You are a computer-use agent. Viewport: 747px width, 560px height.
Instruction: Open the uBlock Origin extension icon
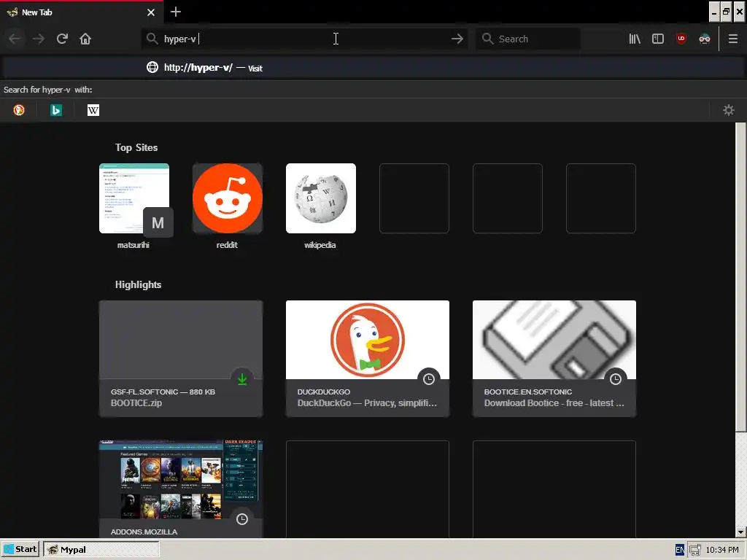pyautogui.click(x=681, y=39)
